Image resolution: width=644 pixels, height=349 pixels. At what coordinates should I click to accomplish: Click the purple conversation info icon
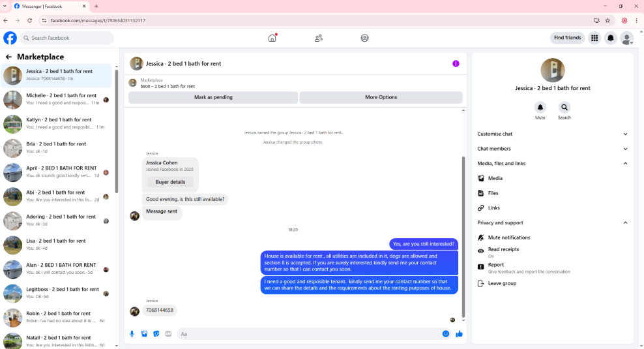pos(456,64)
